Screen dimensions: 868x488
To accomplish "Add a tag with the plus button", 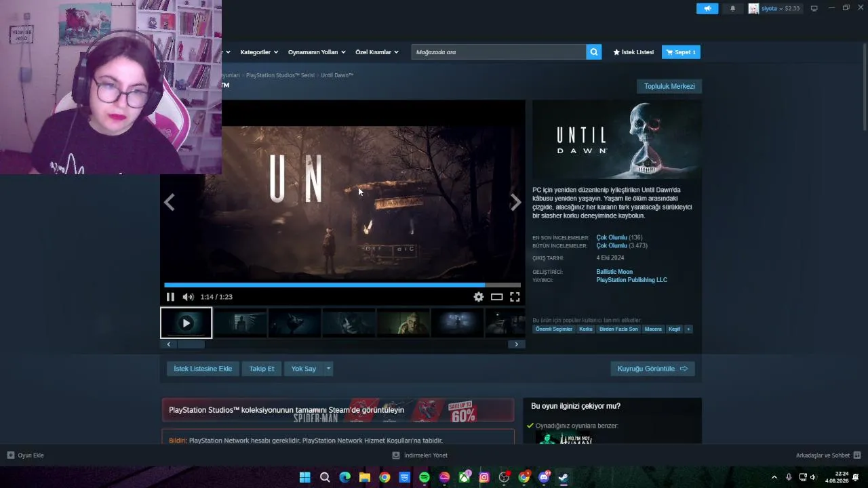I will 688,329.
